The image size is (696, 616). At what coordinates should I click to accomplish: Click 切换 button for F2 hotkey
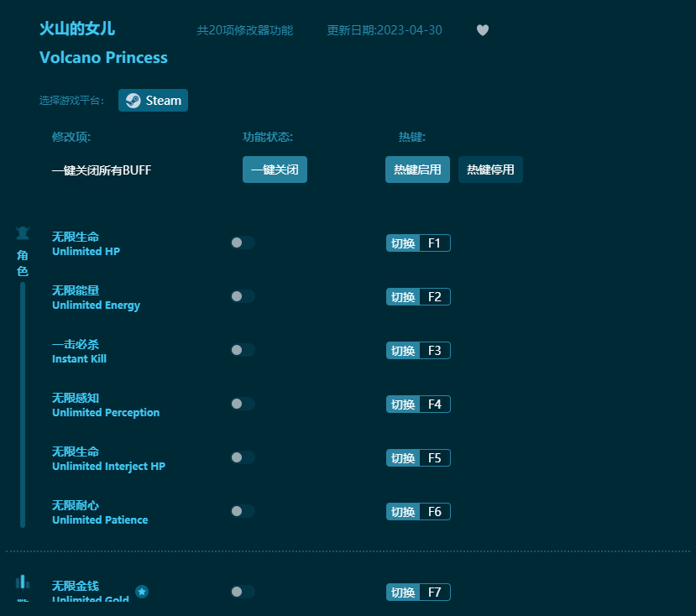[403, 297]
